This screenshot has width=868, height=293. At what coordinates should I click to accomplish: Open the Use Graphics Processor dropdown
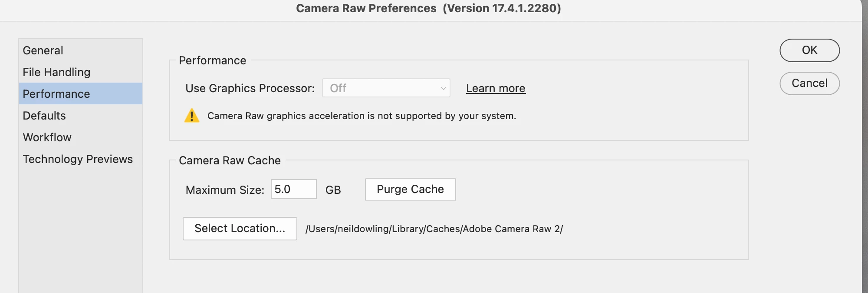coord(385,88)
